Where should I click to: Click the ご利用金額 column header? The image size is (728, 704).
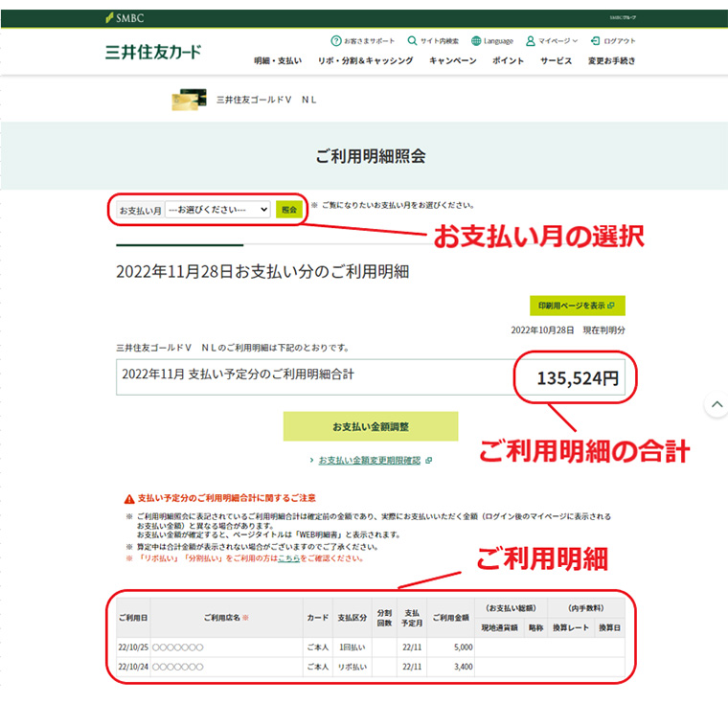pyautogui.click(x=451, y=618)
